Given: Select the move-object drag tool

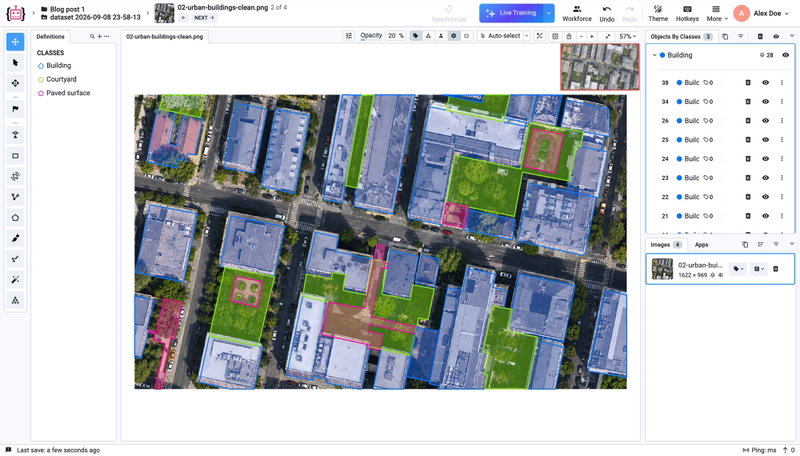Looking at the screenshot, I should pyautogui.click(x=15, y=83).
